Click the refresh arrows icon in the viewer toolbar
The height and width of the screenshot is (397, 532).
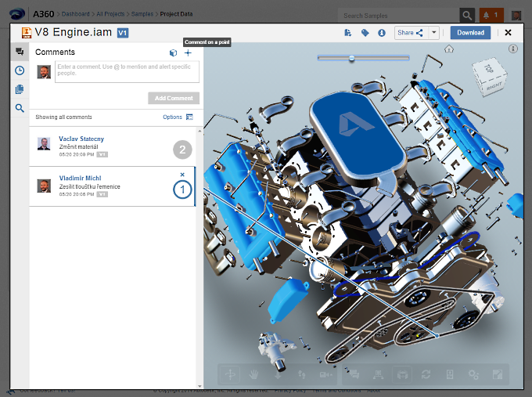(426, 374)
